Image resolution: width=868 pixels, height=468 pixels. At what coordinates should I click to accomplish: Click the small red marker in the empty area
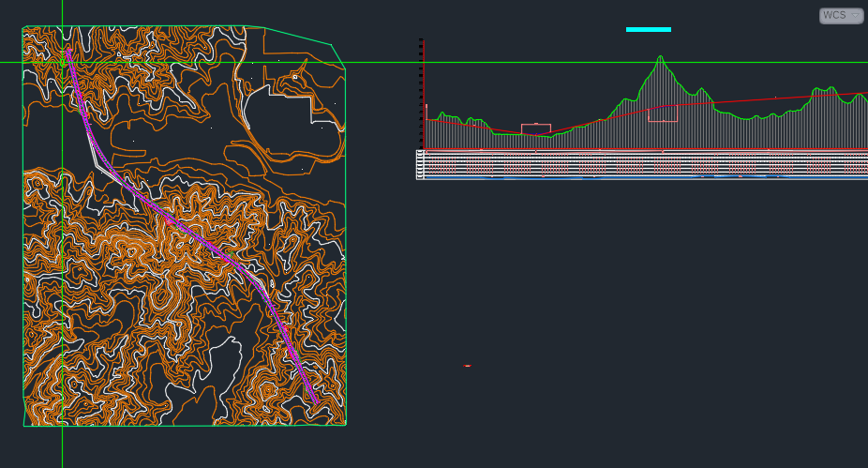467,366
